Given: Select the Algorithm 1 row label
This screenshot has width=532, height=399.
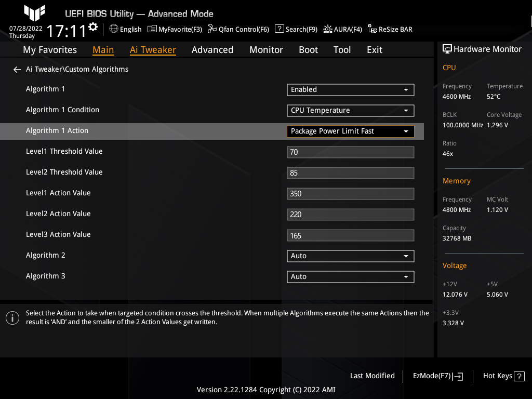Looking at the screenshot, I should 45,89.
